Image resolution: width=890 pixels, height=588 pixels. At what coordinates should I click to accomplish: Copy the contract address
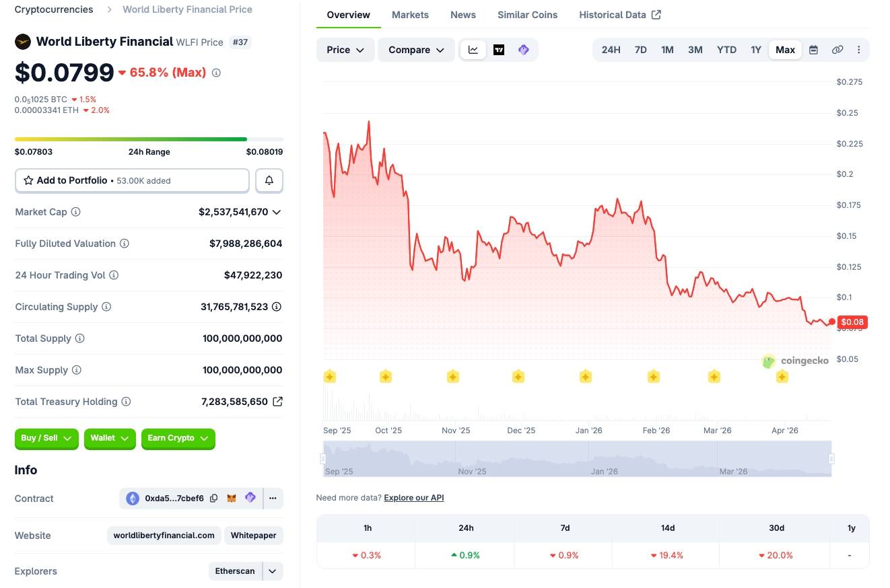(x=214, y=498)
